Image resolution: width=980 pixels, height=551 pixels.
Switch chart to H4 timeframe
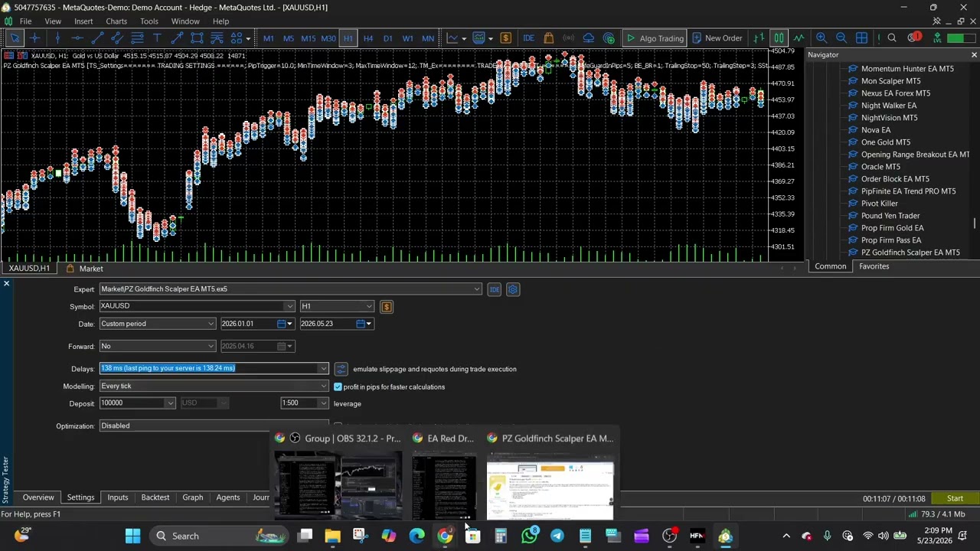pyautogui.click(x=367, y=38)
